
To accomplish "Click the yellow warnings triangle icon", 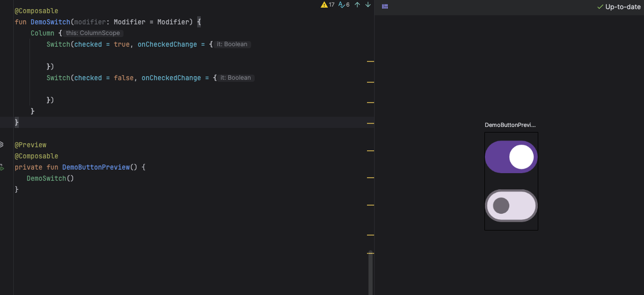I will (324, 5).
